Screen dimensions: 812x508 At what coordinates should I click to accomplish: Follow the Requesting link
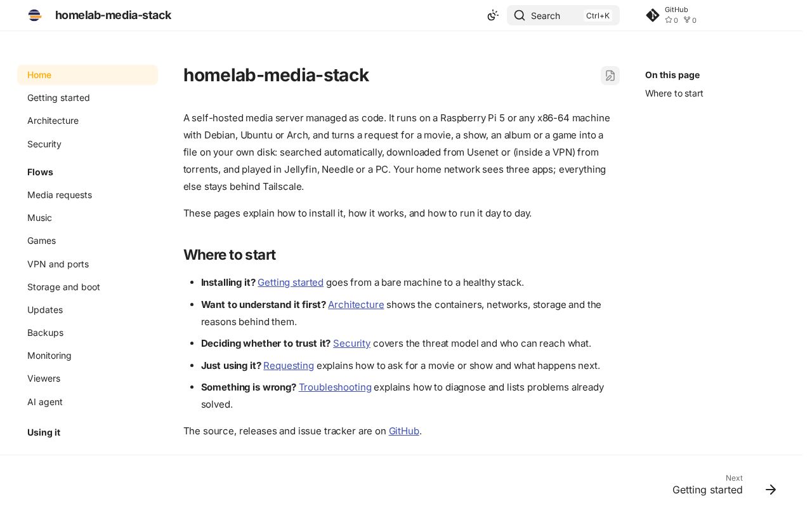point(289,366)
